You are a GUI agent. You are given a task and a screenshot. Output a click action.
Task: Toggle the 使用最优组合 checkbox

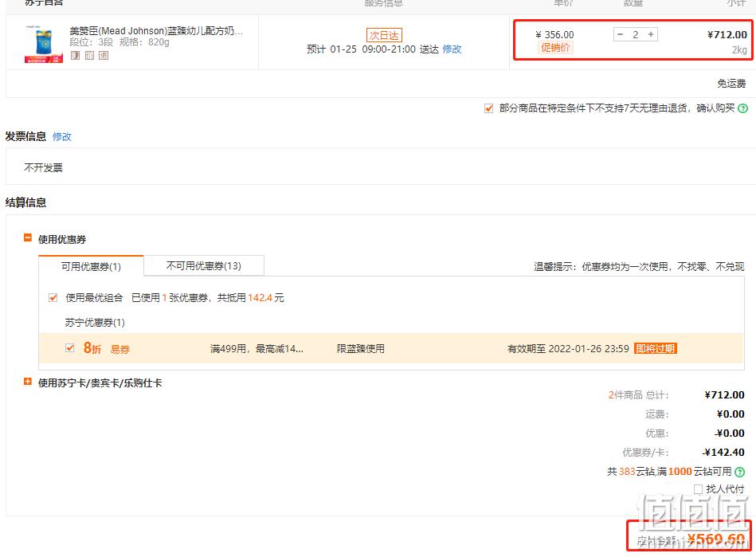[53, 298]
